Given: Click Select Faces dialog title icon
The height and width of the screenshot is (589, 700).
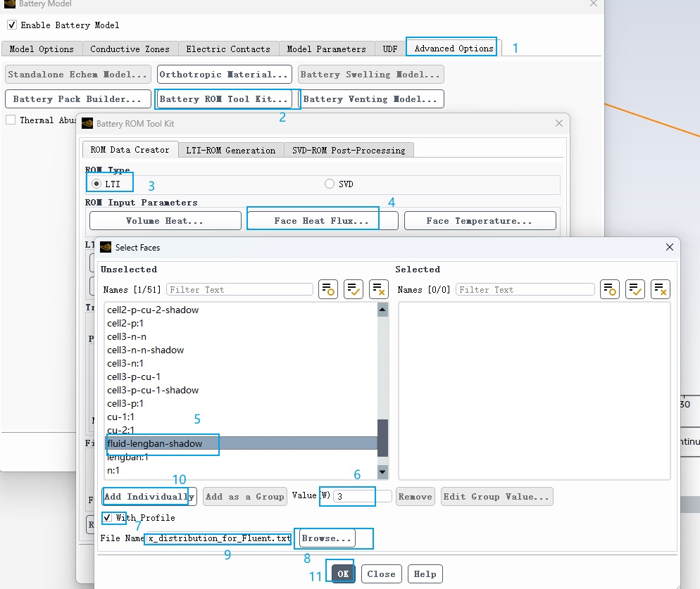Looking at the screenshot, I should click(x=106, y=247).
